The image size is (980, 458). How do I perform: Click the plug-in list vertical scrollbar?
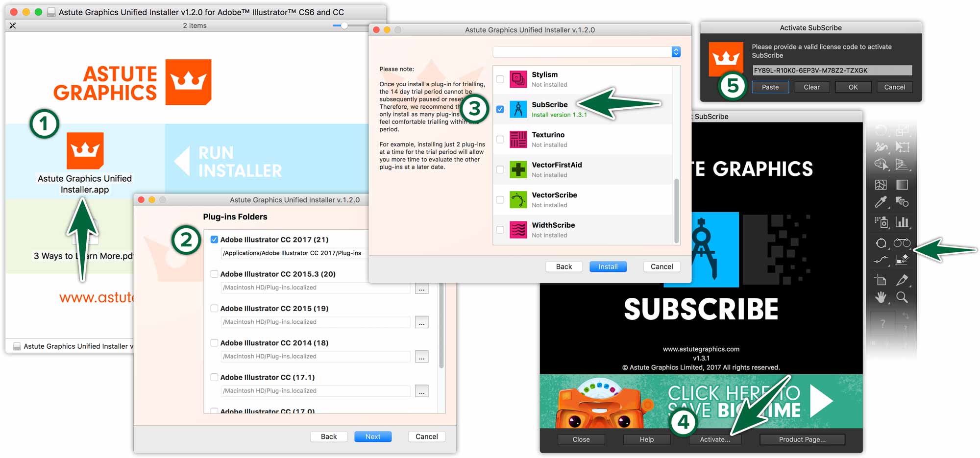pyautogui.click(x=677, y=210)
